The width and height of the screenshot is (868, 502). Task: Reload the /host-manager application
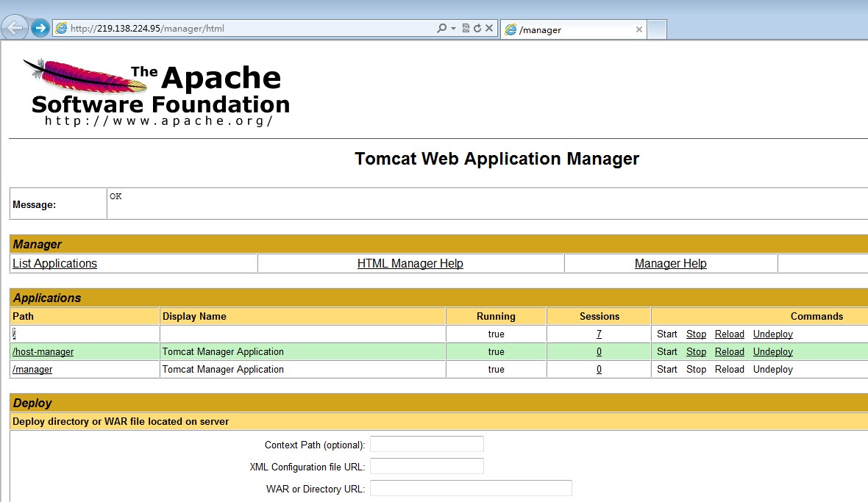pos(730,351)
